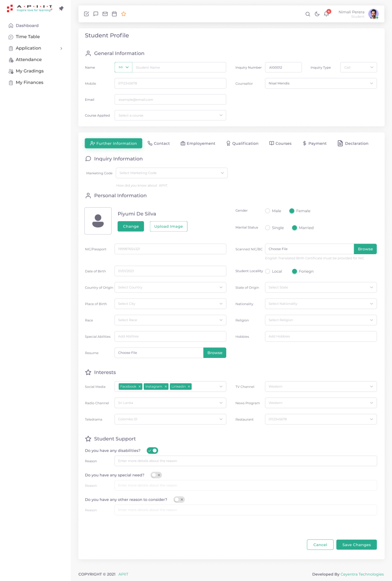Click the orange star favorites icon
The image size is (392, 581).
(124, 14)
